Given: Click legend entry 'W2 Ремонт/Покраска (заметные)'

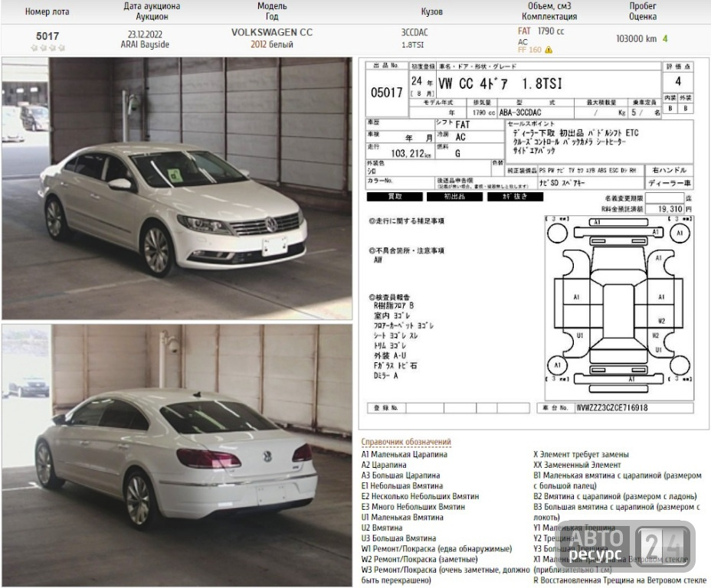Looking at the screenshot, I should (419, 559).
